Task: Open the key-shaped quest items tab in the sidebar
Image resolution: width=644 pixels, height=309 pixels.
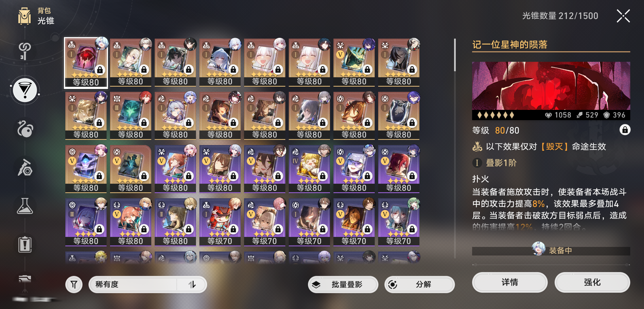Action: [x=25, y=51]
